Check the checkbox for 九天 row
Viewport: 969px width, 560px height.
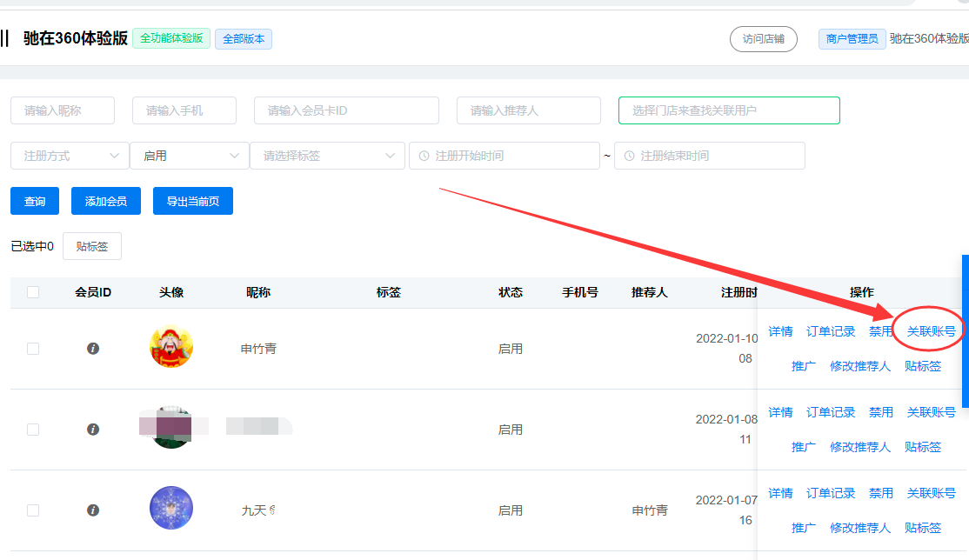click(33, 510)
